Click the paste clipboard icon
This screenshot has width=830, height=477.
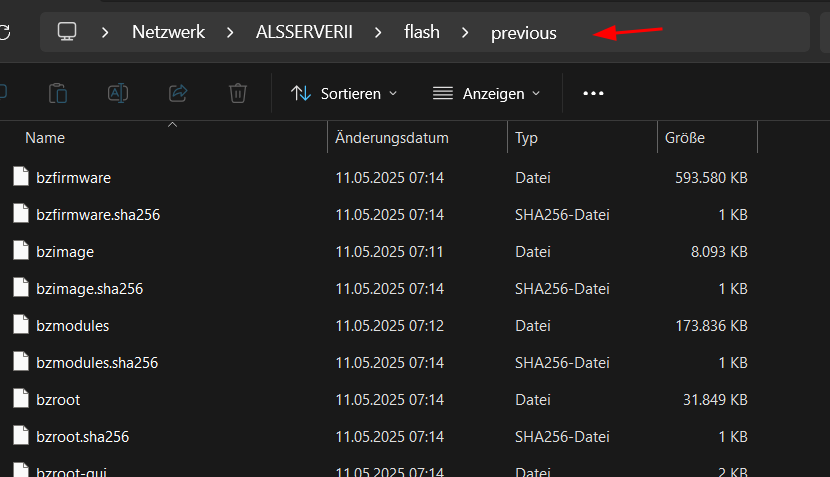click(x=58, y=93)
